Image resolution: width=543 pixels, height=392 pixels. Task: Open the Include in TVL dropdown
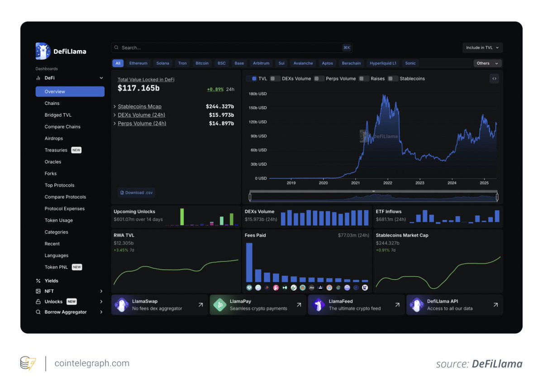click(482, 47)
